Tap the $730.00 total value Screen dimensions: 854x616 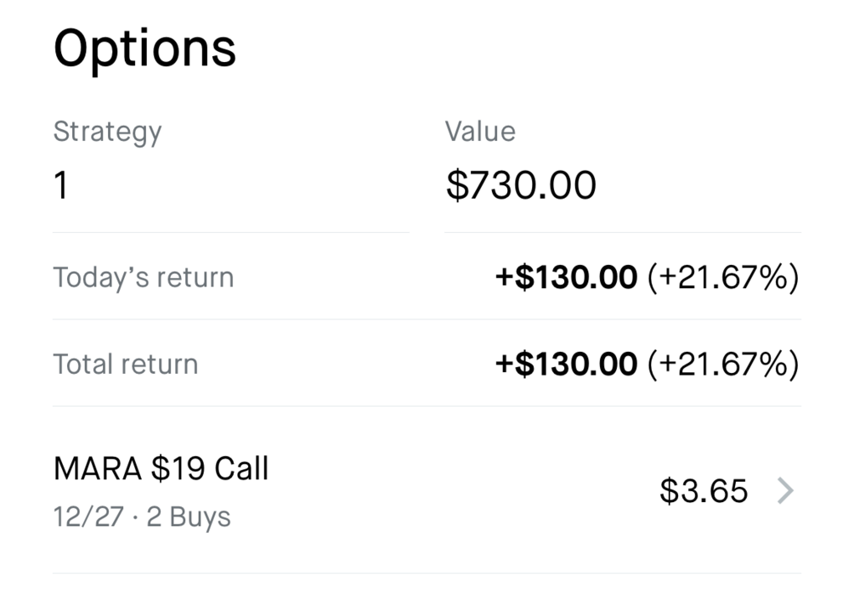click(521, 185)
